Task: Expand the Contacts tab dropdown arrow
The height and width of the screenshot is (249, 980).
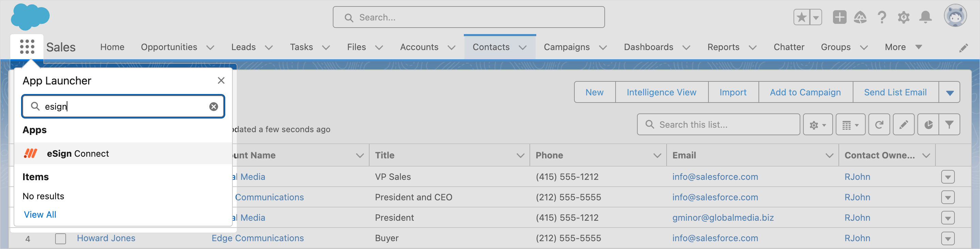Action: coord(522,47)
